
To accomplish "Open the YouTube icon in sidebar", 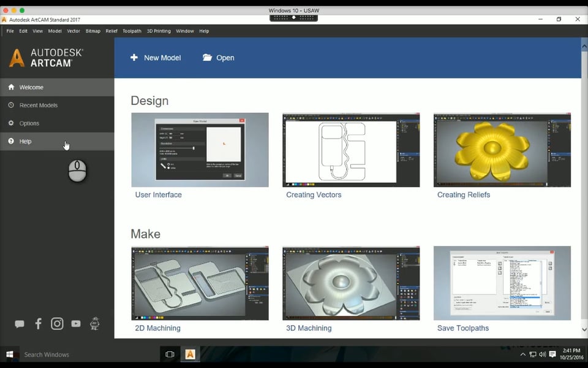I will click(x=76, y=324).
